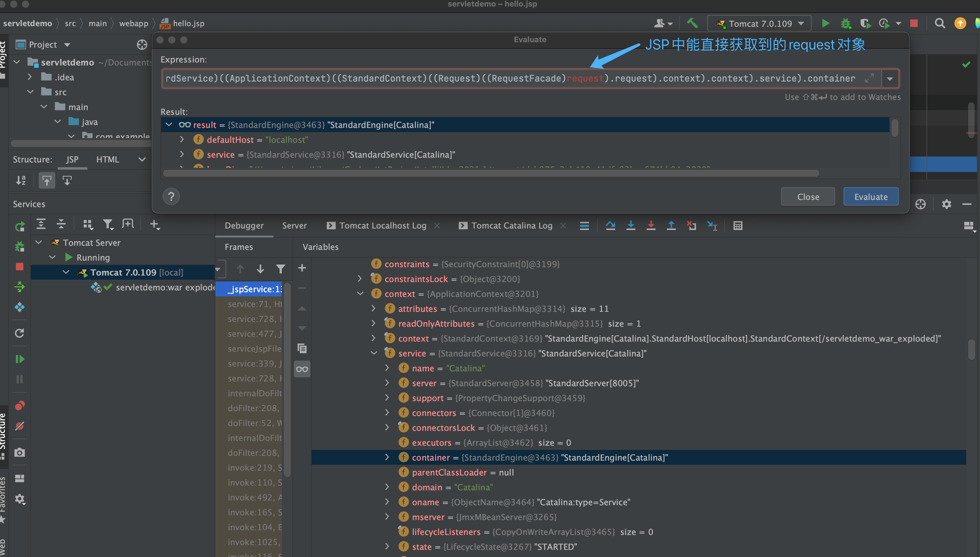980x557 pixels.
Task: Switch to the Debugger tab
Action: (244, 226)
